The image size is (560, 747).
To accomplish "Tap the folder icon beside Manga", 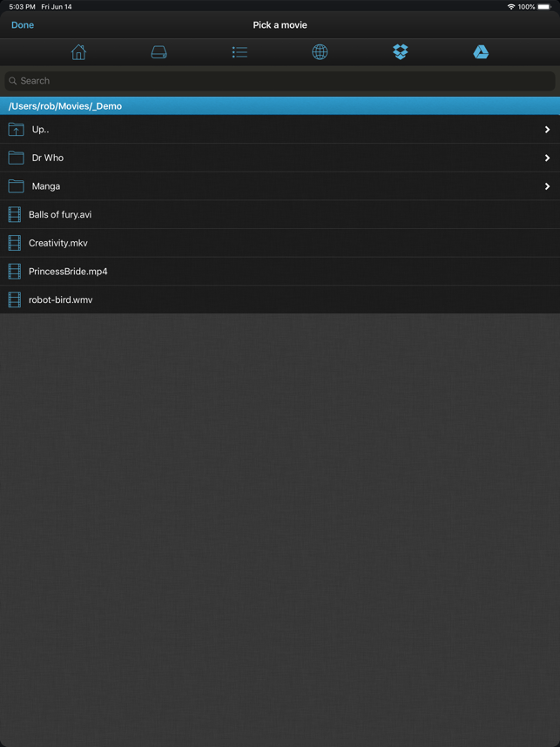I will point(17,185).
